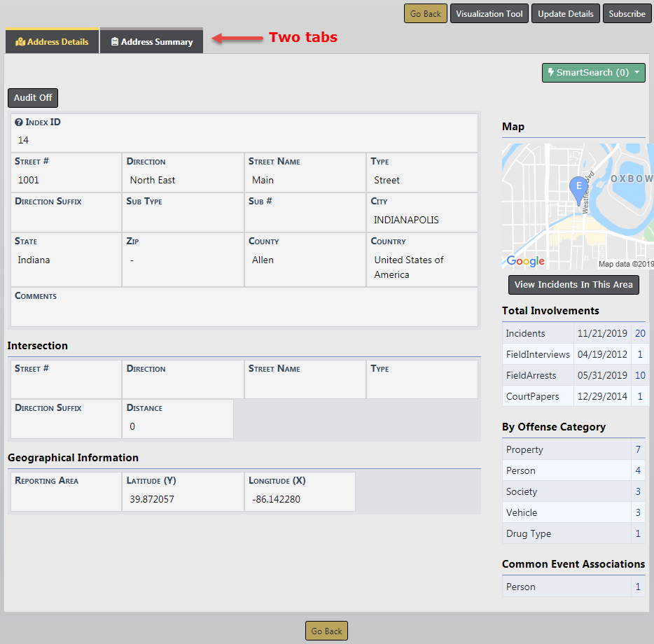Click the Person offense count 4
Screen dimensions: 654x644
pos(638,470)
